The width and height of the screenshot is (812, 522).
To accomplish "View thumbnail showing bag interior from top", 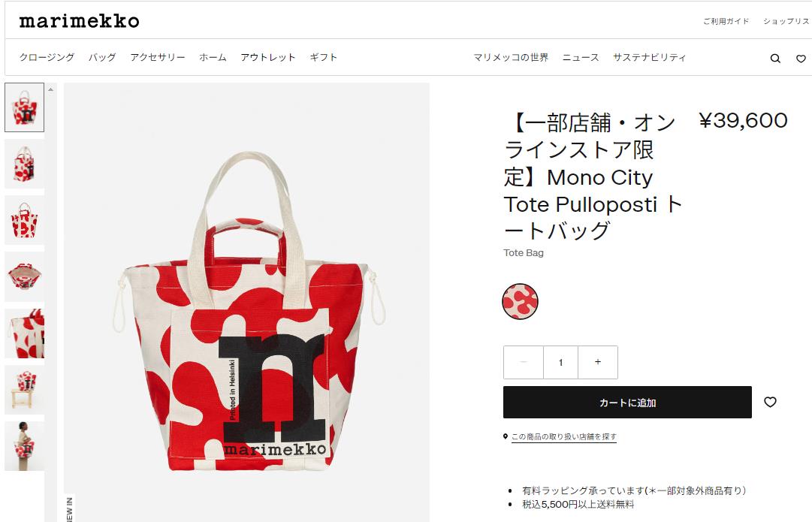I will pos(24,276).
